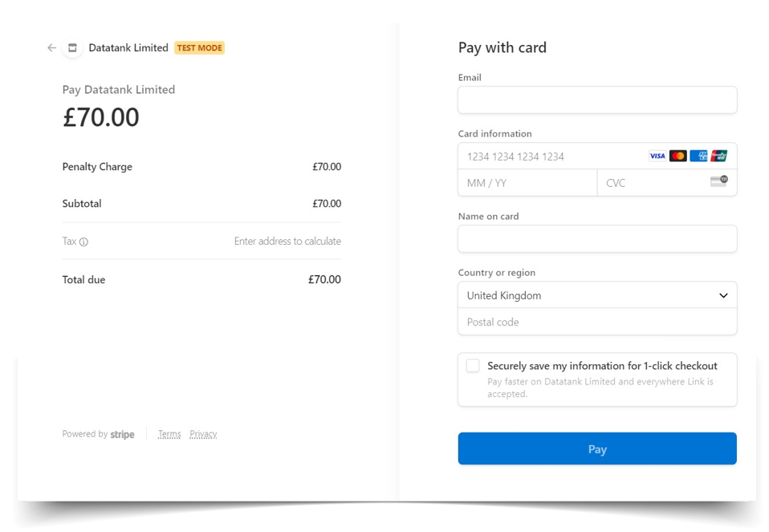Focus the card number field
The image size is (769, 532).
point(551,156)
